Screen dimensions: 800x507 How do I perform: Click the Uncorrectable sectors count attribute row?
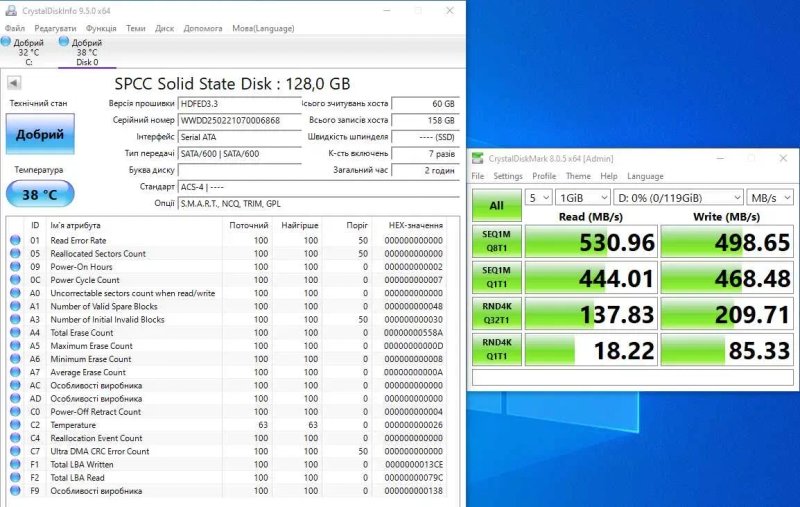point(227,293)
